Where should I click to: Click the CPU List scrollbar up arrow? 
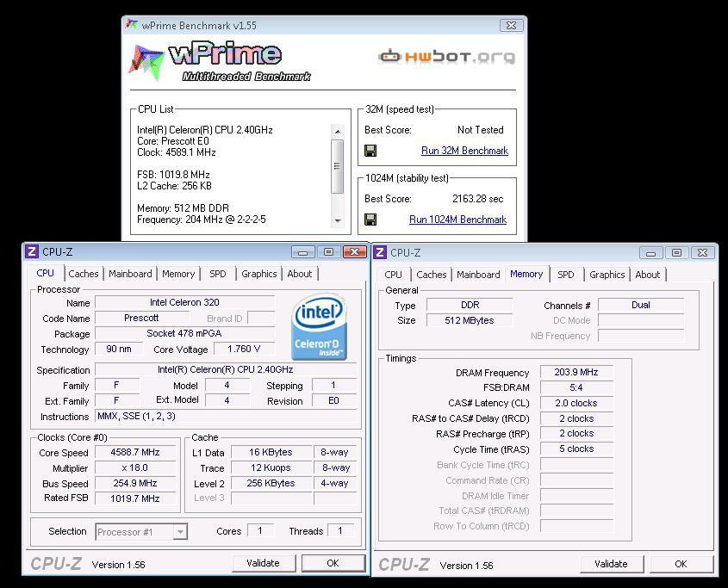point(338,132)
